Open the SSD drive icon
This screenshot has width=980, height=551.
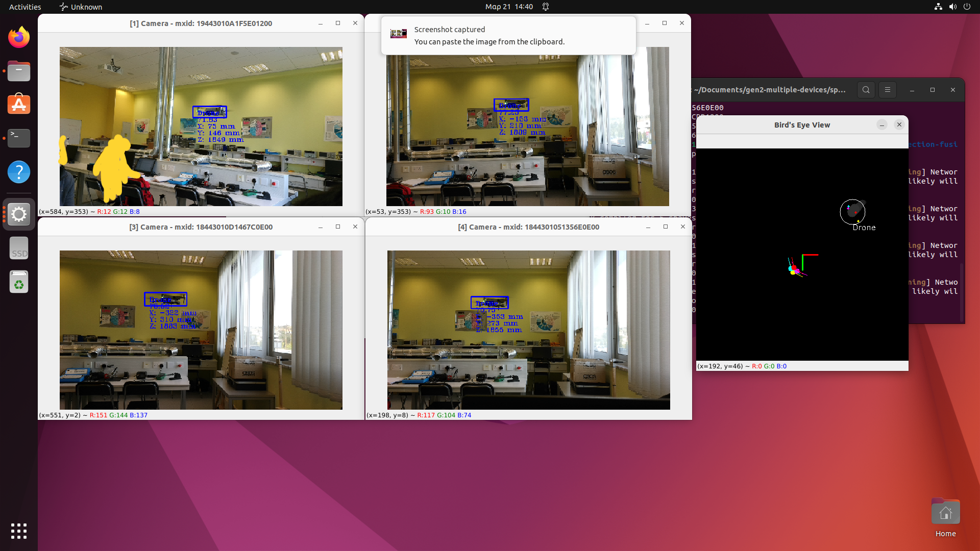[x=19, y=248]
